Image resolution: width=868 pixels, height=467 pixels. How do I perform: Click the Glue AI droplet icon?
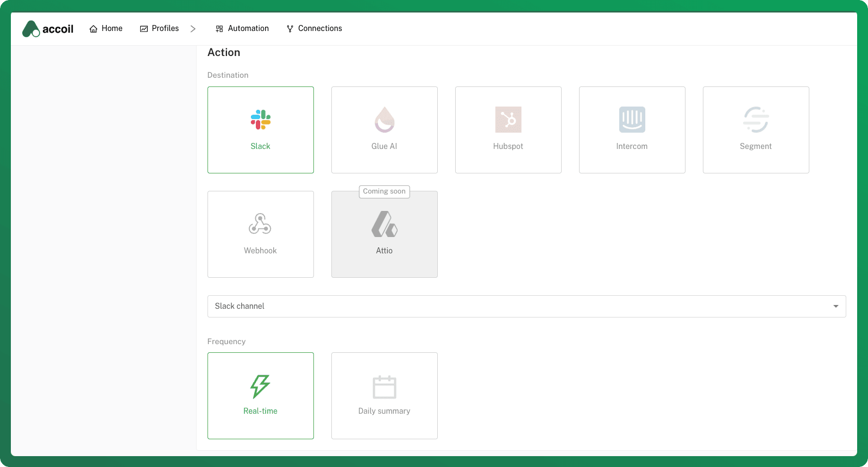(x=385, y=120)
